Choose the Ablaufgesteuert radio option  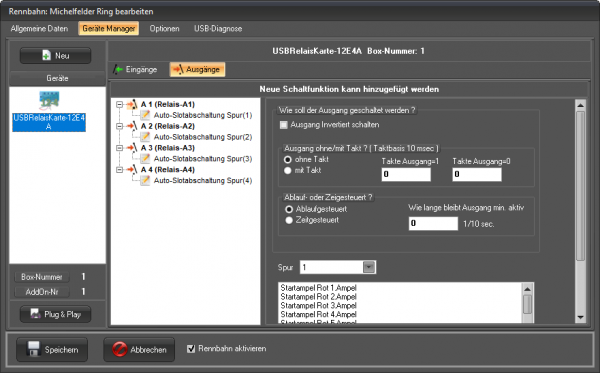click(x=289, y=209)
